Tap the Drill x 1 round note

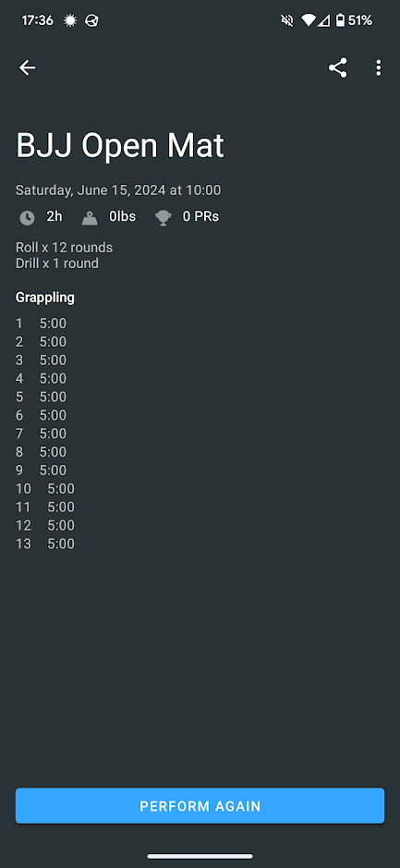(x=57, y=263)
